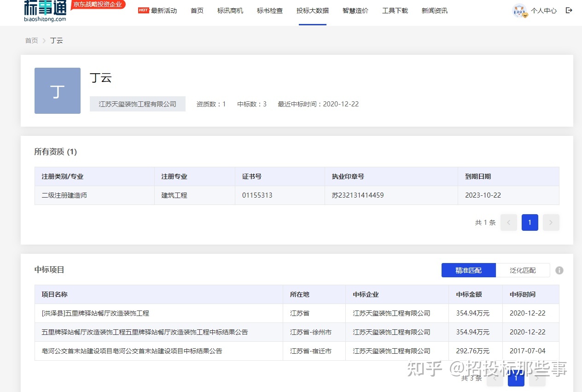Open the info tooltip icon near 泛化匹配

coord(559,270)
